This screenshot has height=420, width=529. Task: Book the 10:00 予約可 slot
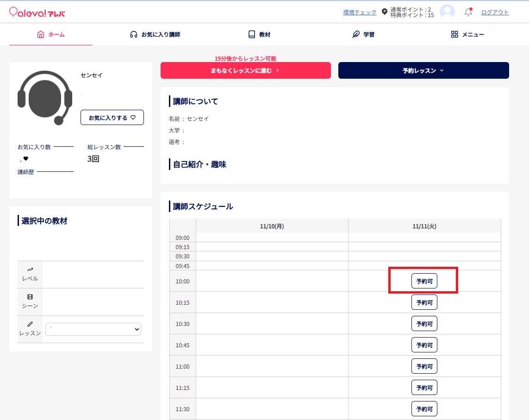424,281
